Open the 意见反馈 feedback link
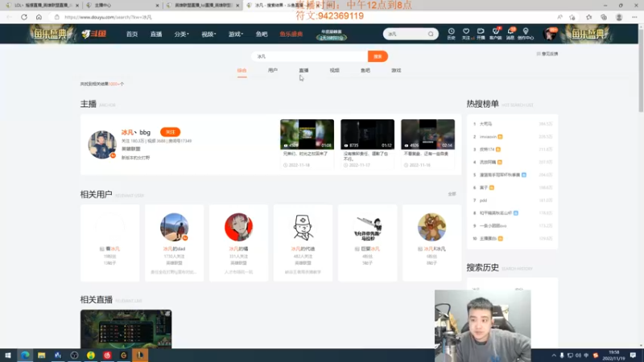This screenshot has height=362, width=644. (x=547, y=54)
